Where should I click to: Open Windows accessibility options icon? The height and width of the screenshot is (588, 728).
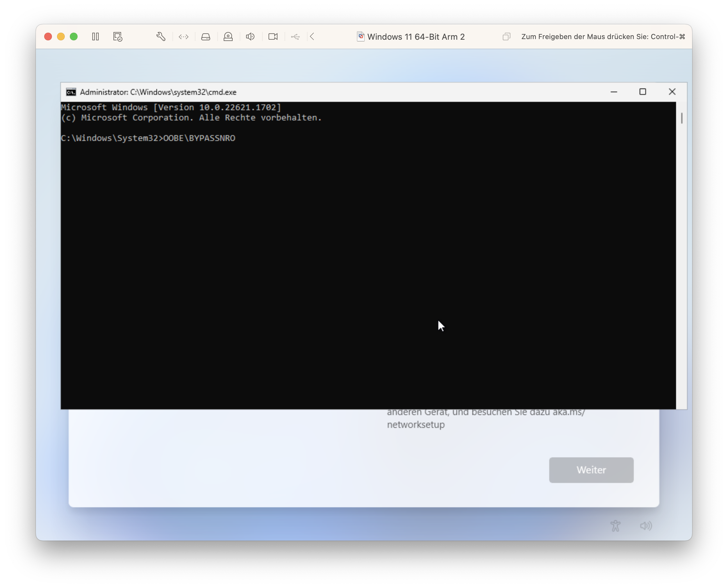tap(616, 526)
